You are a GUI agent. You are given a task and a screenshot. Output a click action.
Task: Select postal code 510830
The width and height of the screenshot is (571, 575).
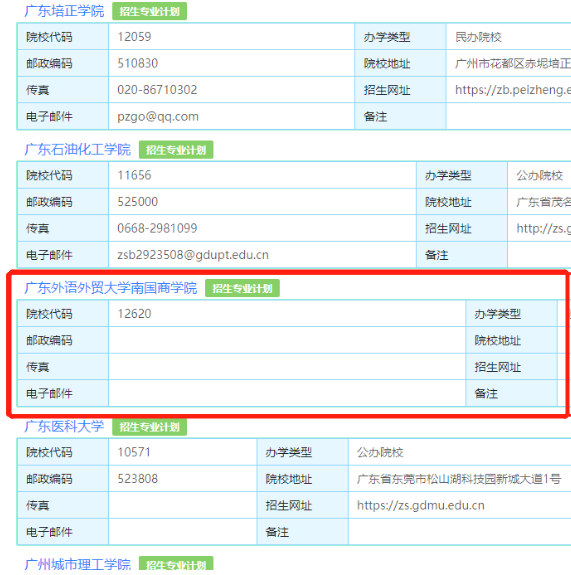click(138, 63)
